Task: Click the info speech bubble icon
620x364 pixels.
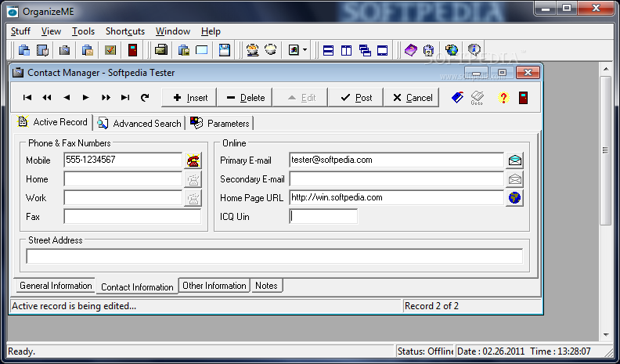Action: coord(474,50)
